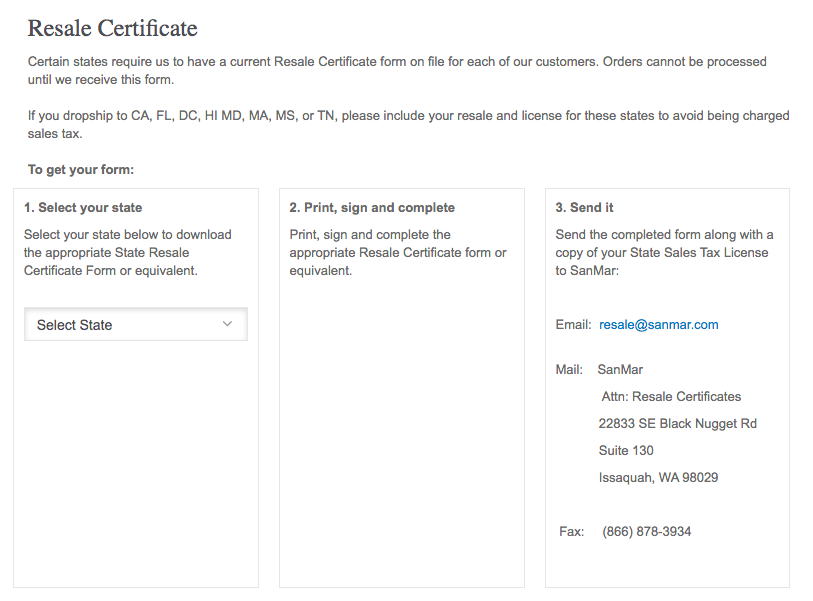Screen dimensions: 813x601
Task: Click the "3. Send it" step heading
Action: coord(585,208)
